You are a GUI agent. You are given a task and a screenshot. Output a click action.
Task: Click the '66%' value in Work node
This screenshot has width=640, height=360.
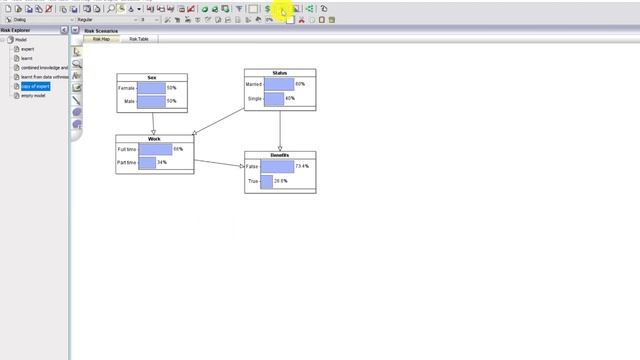click(178, 149)
